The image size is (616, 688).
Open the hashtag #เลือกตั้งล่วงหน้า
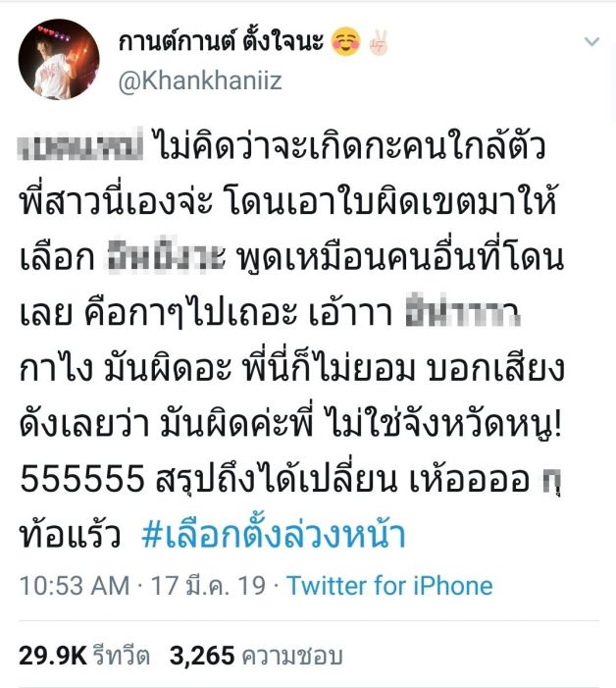(x=273, y=534)
